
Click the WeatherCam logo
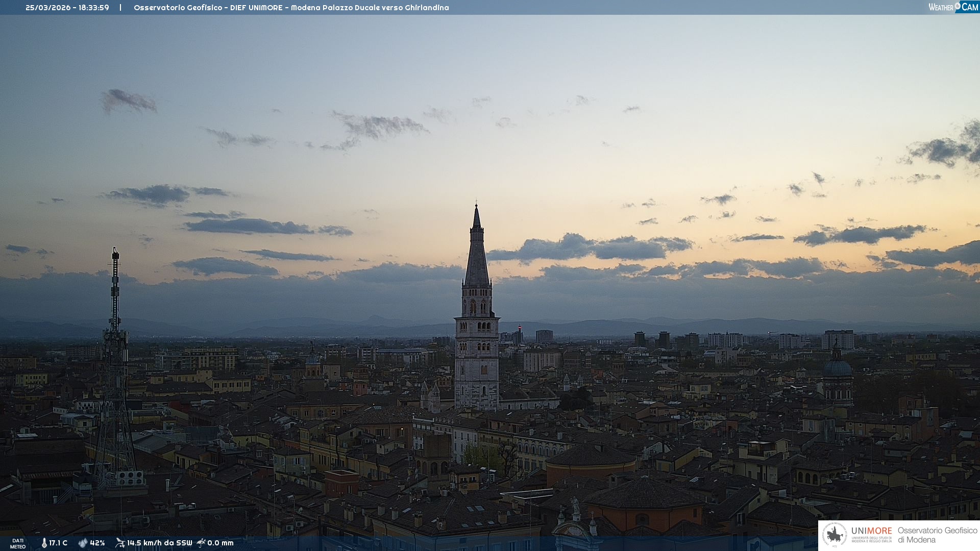[x=953, y=7]
